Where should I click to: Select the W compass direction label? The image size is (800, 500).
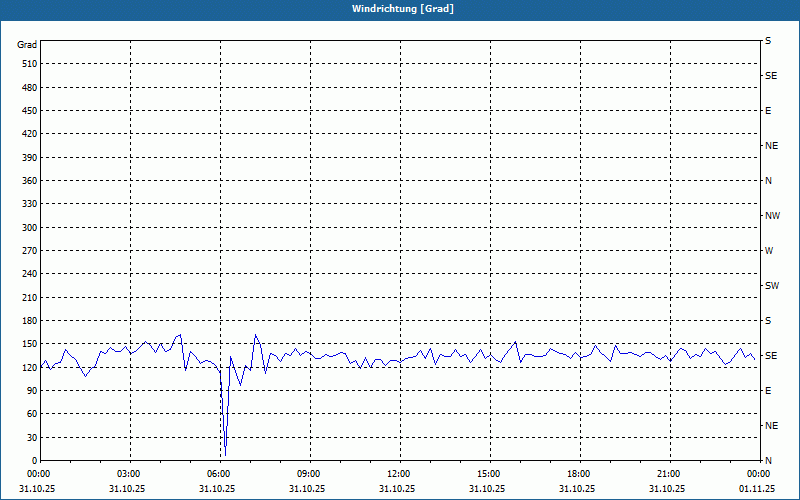pos(769,251)
